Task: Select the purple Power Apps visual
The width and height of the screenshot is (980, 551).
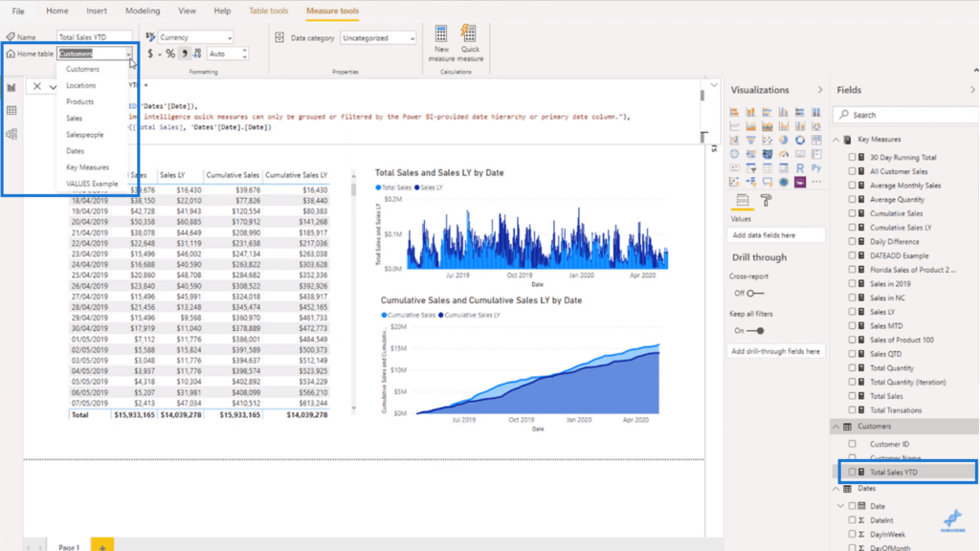Action: point(800,182)
